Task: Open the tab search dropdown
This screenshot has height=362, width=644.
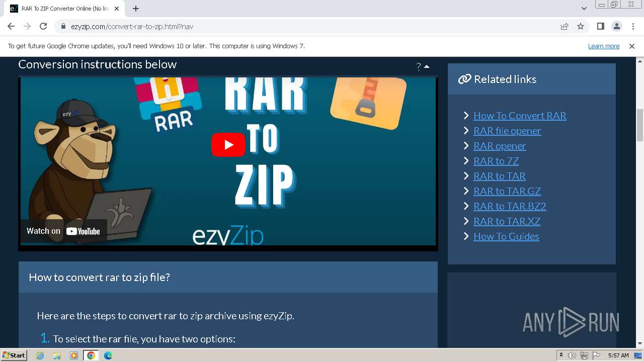Action: (x=584, y=9)
